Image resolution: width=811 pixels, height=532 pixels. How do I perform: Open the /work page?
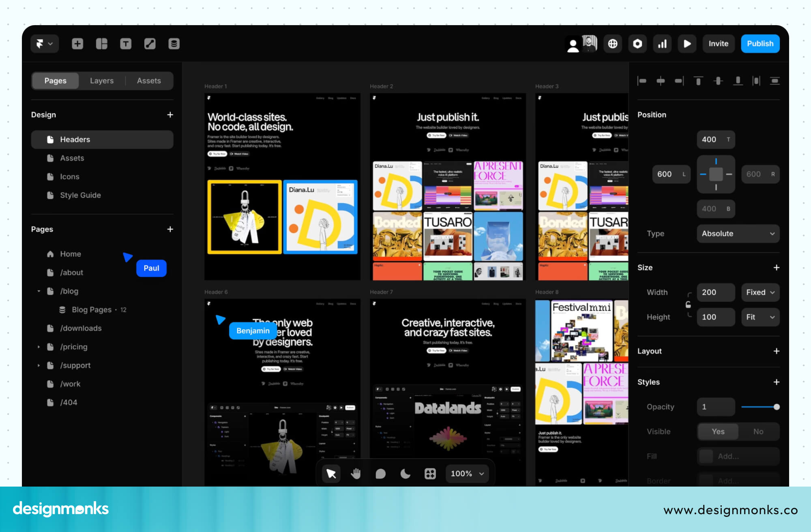pyautogui.click(x=102, y=384)
